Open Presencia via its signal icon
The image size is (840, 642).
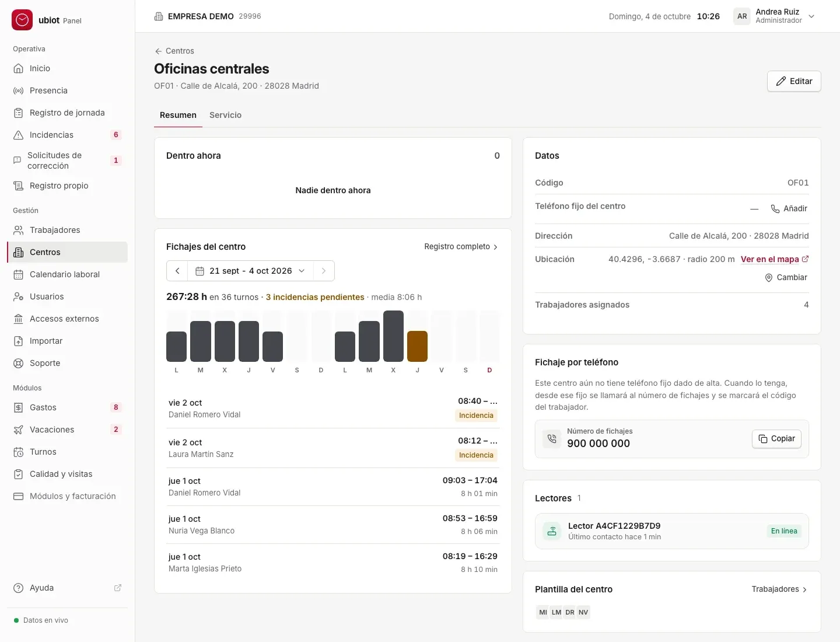click(x=19, y=90)
